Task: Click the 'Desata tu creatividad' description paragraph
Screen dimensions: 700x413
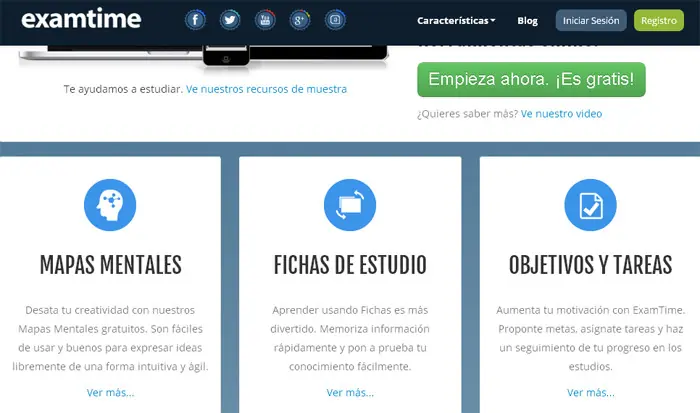Action: (110, 338)
